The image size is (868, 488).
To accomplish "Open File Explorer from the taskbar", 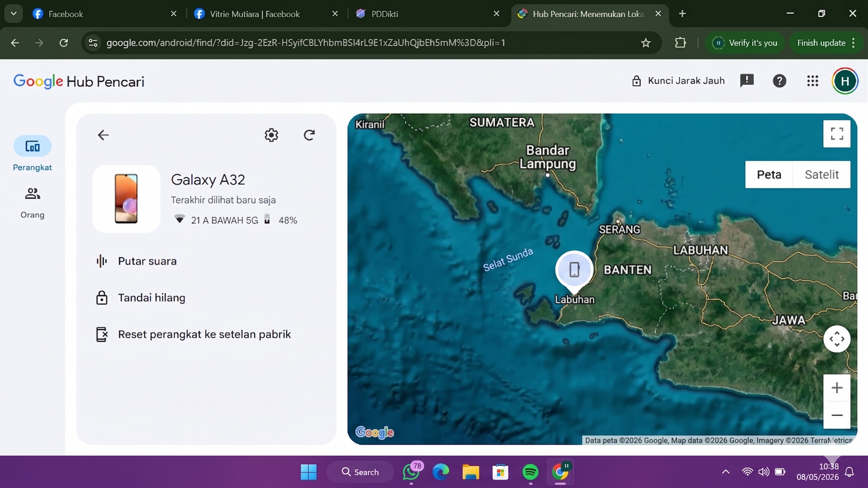I will 471,472.
